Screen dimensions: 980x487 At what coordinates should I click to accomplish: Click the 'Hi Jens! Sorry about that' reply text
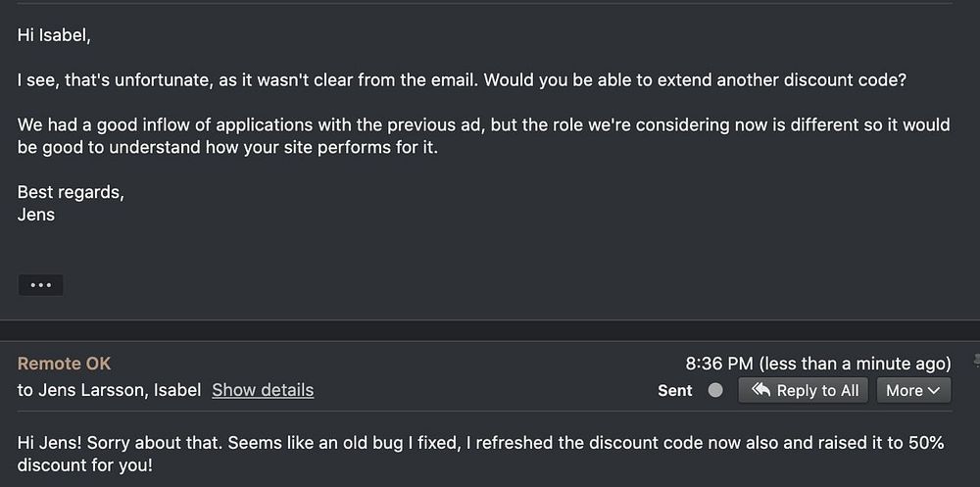(480, 453)
